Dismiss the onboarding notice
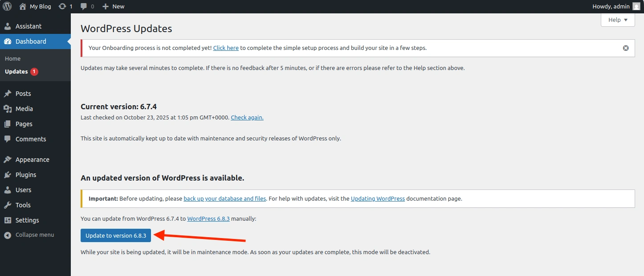This screenshot has height=276, width=644. [x=626, y=48]
